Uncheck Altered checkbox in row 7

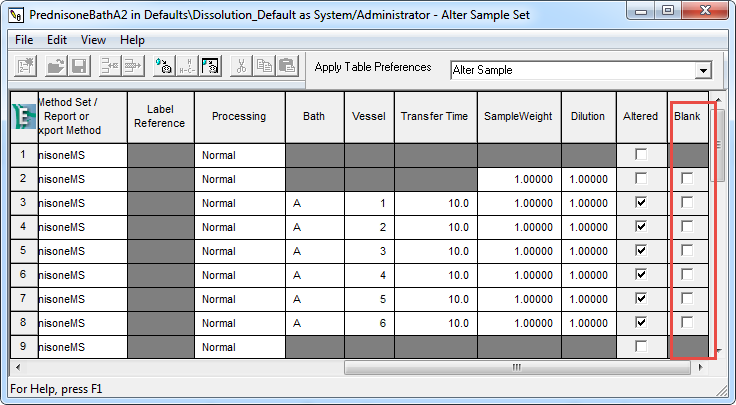coord(641,298)
